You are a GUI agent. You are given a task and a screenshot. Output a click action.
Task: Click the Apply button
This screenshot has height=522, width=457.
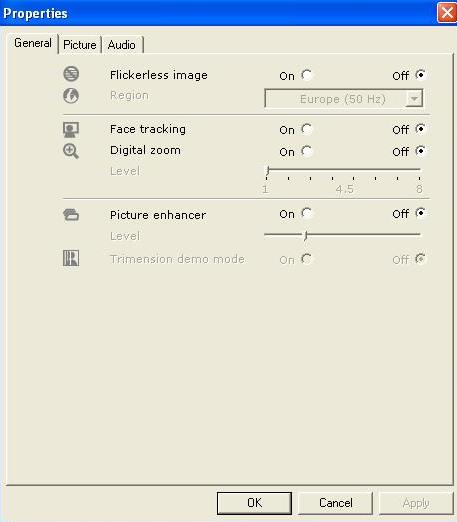[416, 503]
